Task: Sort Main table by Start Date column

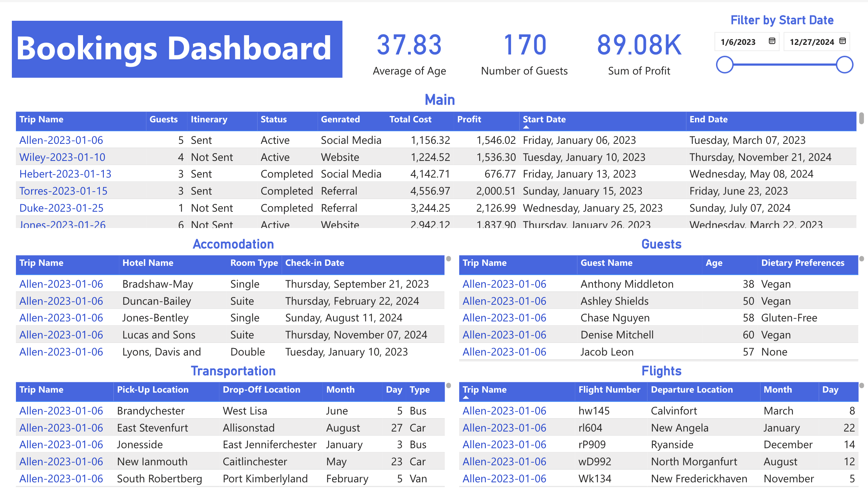Action: point(544,119)
